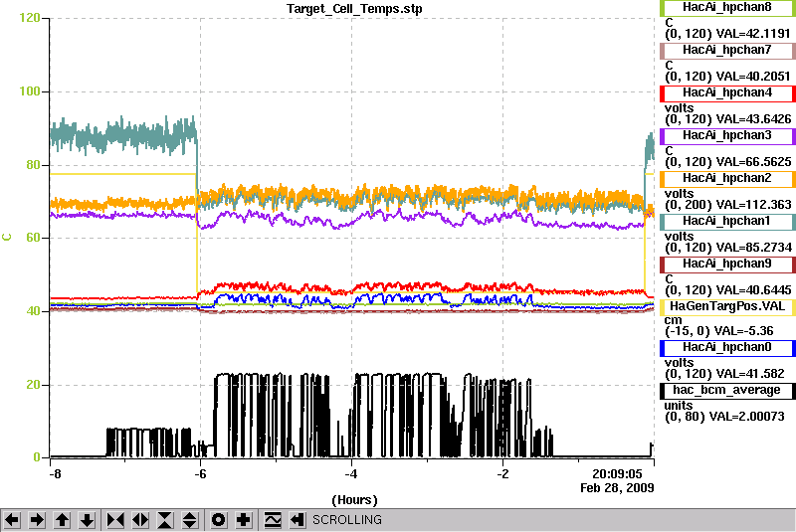Select the HacAi_hpchan8 curve label
796x532 pixels.
coord(727,8)
